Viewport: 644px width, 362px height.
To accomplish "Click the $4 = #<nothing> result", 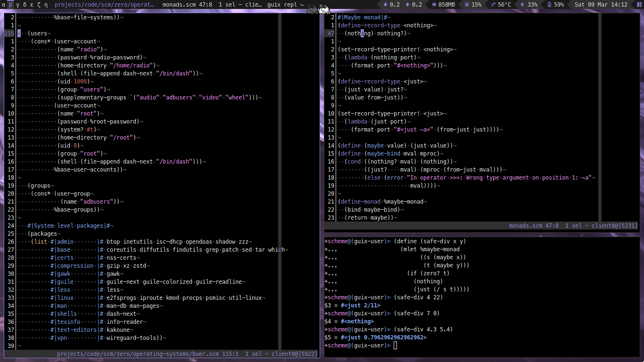I will (349, 321).
